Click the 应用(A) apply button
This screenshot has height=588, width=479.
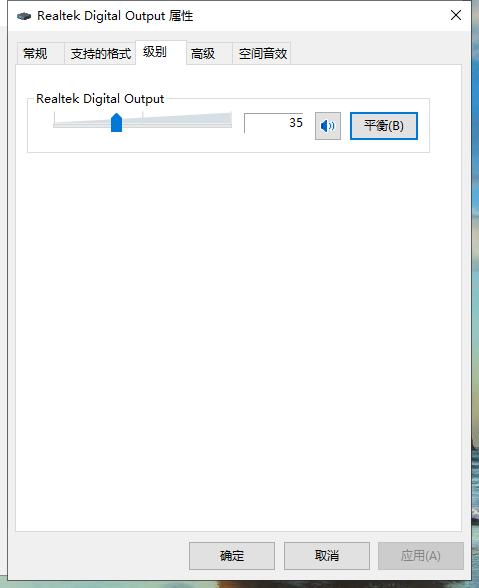click(x=420, y=556)
